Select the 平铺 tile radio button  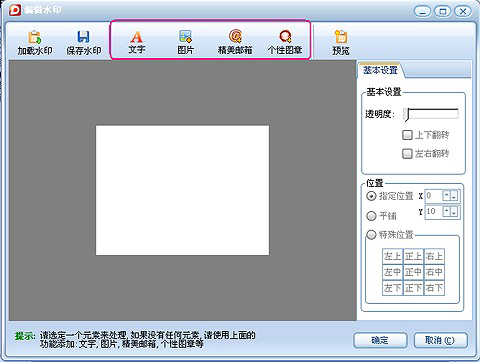pyautogui.click(x=371, y=216)
